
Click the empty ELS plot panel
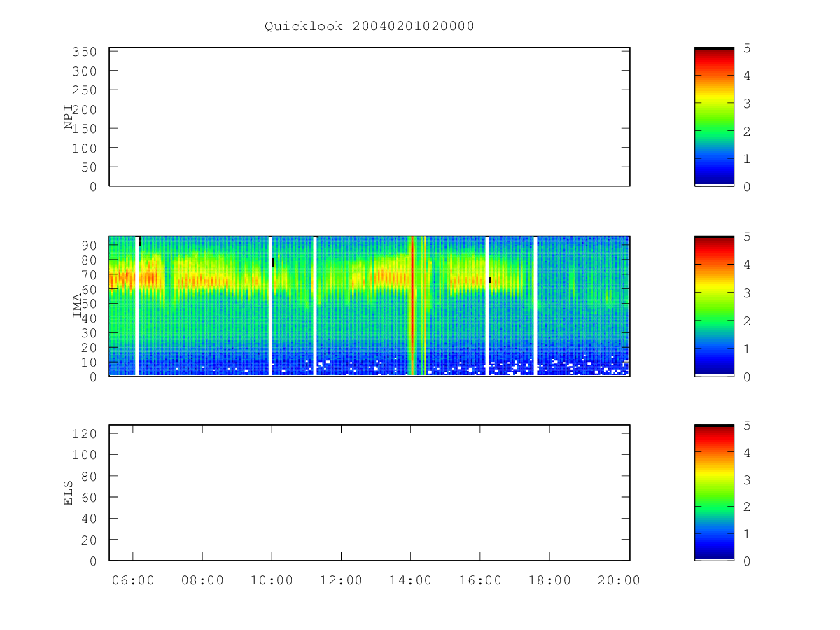(x=370, y=493)
